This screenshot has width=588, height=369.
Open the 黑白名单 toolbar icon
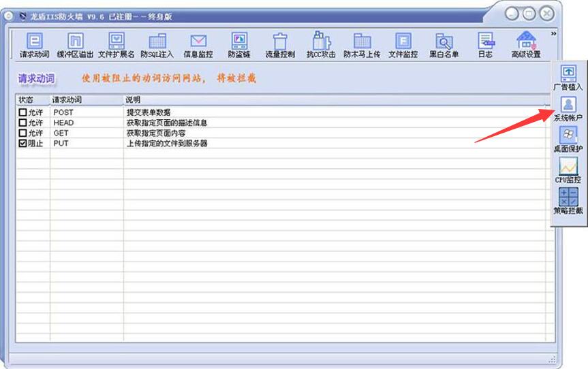click(x=444, y=46)
